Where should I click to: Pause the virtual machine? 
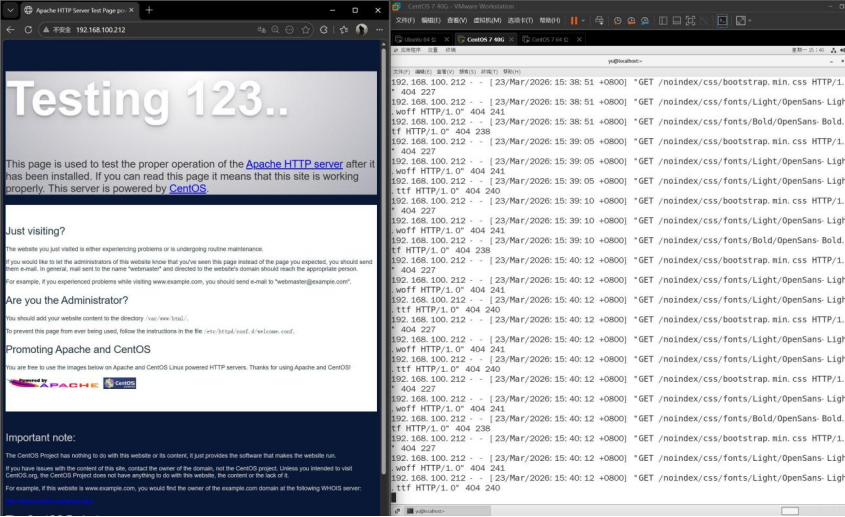tap(574, 20)
